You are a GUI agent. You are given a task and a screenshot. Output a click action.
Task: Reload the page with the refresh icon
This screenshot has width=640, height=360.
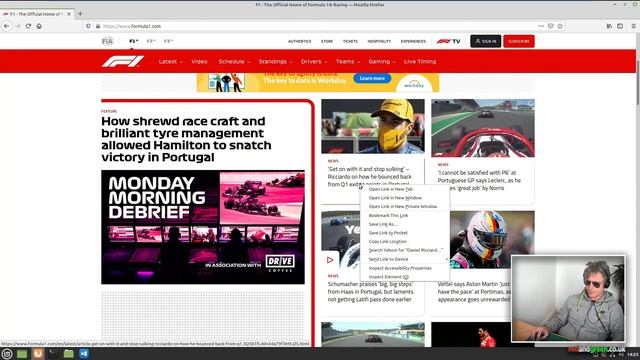tap(28, 26)
